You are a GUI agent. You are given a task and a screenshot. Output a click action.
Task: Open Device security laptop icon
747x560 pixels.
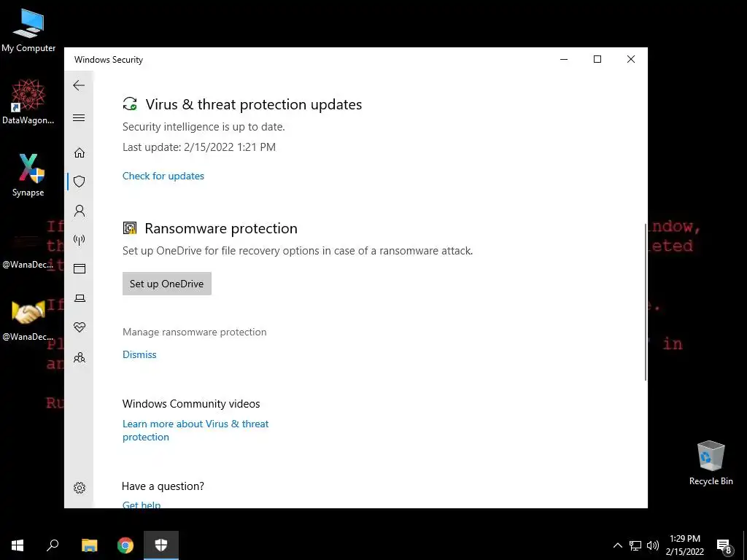80,298
